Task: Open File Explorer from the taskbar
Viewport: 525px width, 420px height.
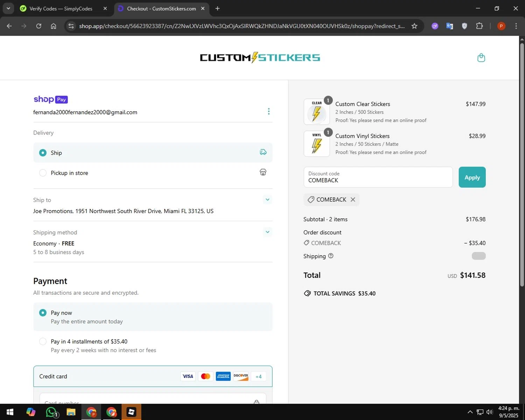Action: [71, 412]
